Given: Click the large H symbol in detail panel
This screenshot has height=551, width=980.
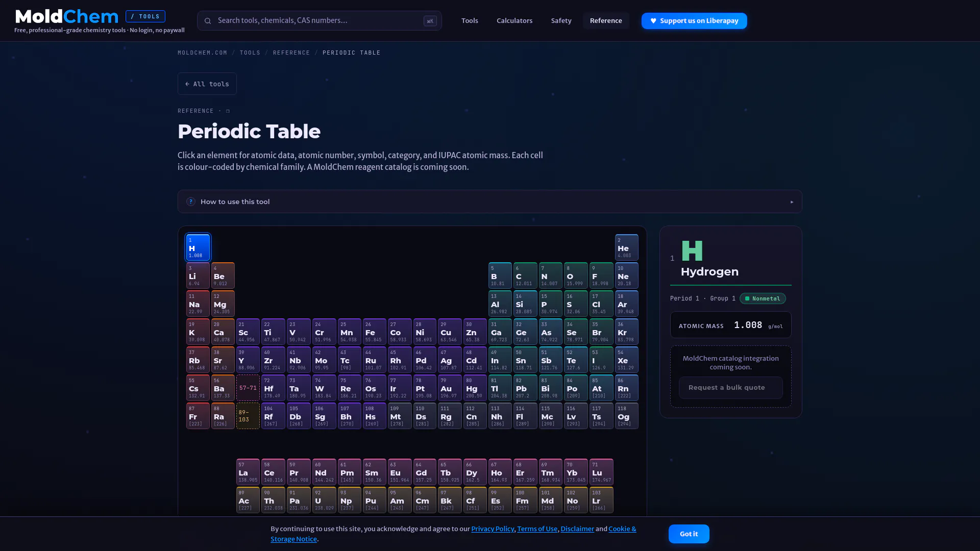Looking at the screenshot, I should pyautogui.click(x=692, y=251).
